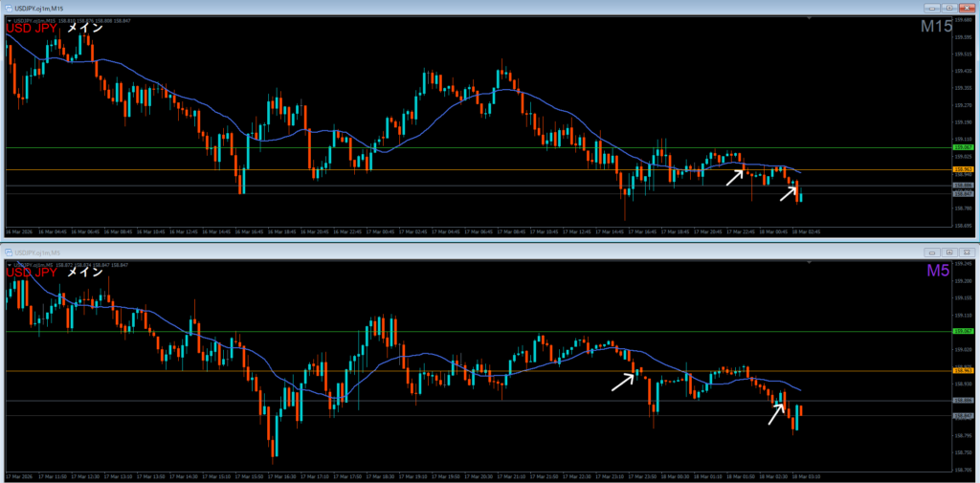980x483 pixels.
Task: Open the M5 chart one-click trading triangle
Action: [8, 265]
